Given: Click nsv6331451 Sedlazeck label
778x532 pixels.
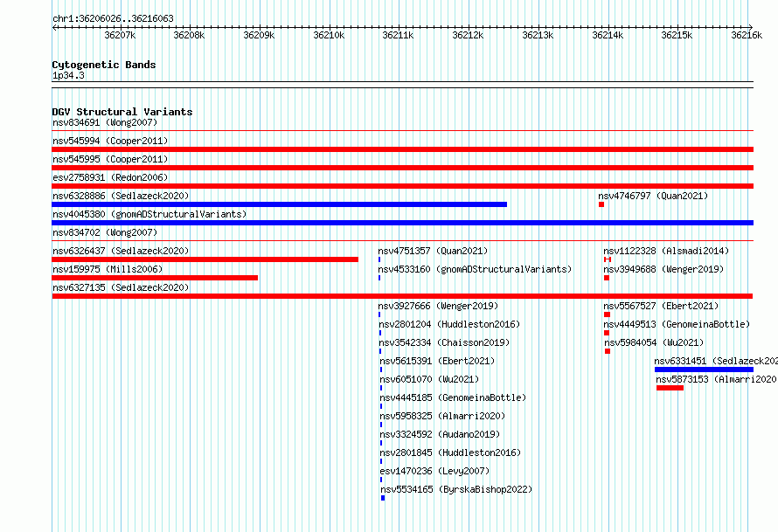Looking at the screenshot, I should [x=715, y=361].
